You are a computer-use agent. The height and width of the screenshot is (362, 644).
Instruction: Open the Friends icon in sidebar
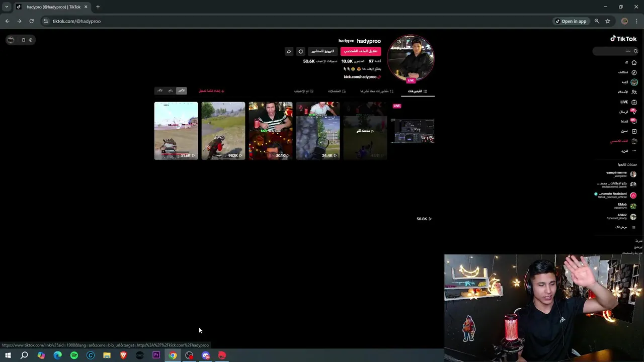634,92
